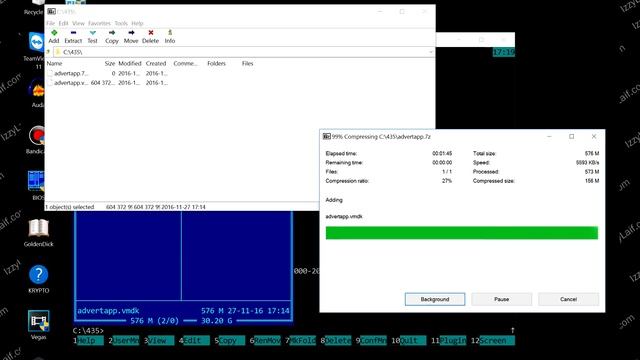Open the Edit menu in 7-Zip
Screen dimensions: 640x360
point(63,23)
